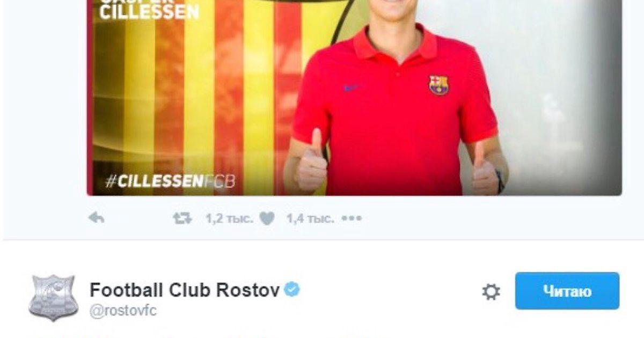This screenshot has width=644, height=338.
Task: Open the retweet count 1,2 тыс.
Action: tap(229, 218)
